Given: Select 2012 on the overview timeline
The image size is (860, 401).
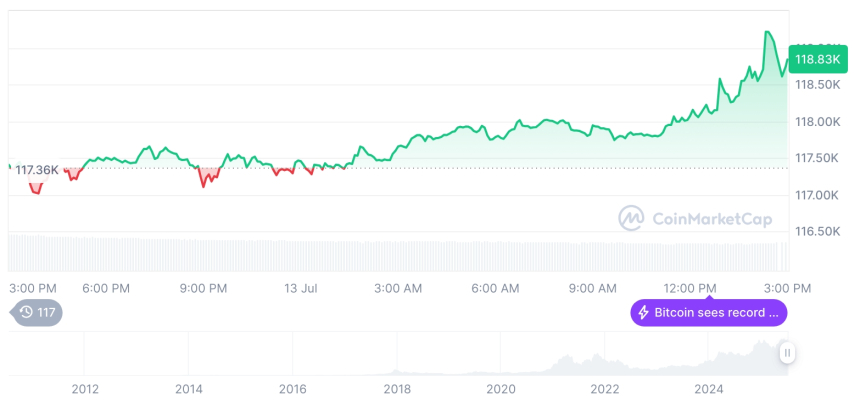Looking at the screenshot, I should (x=85, y=388).
